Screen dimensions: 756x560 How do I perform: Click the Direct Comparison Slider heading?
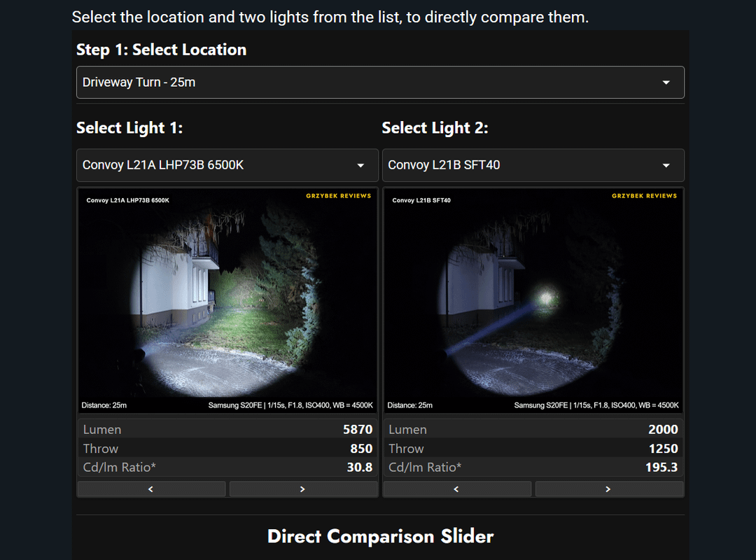coord(380,536)
